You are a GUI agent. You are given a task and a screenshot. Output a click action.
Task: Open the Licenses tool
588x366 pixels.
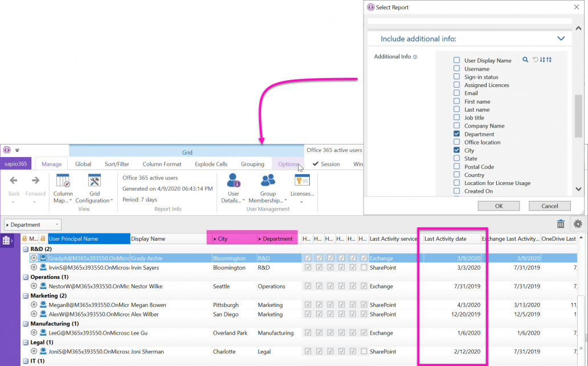[302, 188]
